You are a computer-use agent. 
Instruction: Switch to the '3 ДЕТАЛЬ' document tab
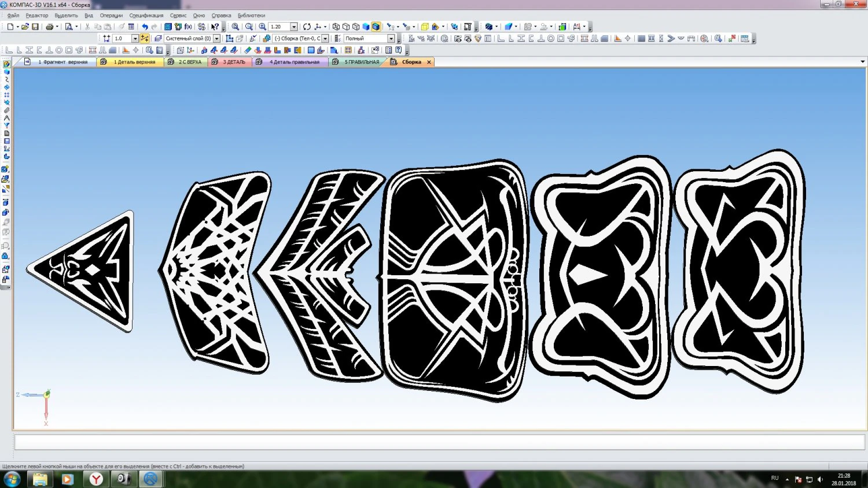234,61
